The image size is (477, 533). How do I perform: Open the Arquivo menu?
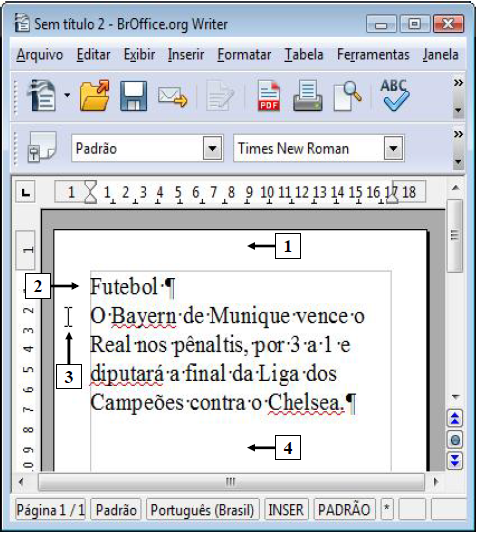coord(40,54)
